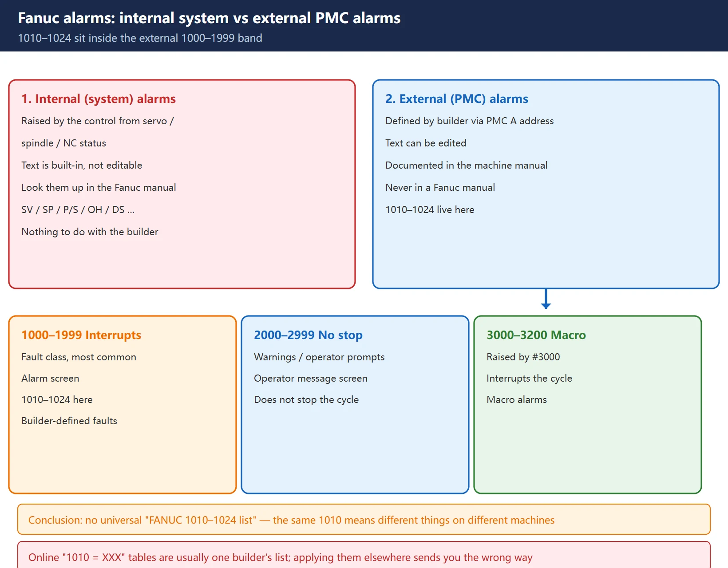Click "1010–1024 here"
Screen dimensions: 728x568
click(57, 400)
